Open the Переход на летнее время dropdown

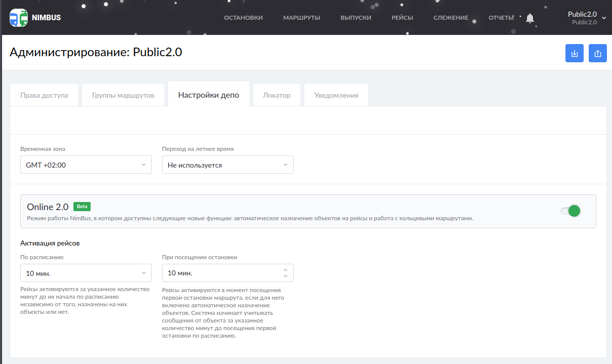(227, 165)
